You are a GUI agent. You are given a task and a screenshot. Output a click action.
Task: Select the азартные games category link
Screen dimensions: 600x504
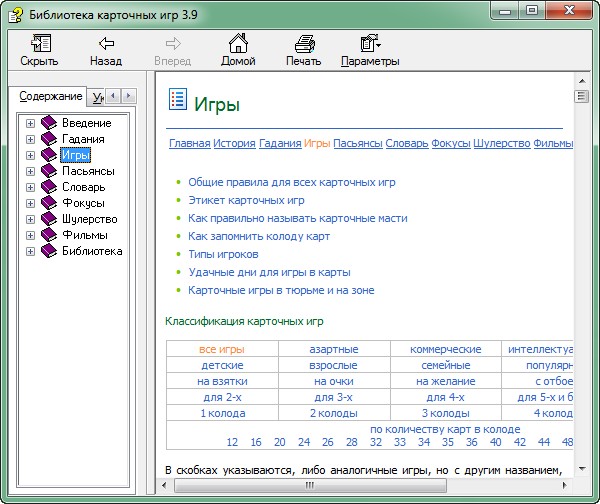333,349
